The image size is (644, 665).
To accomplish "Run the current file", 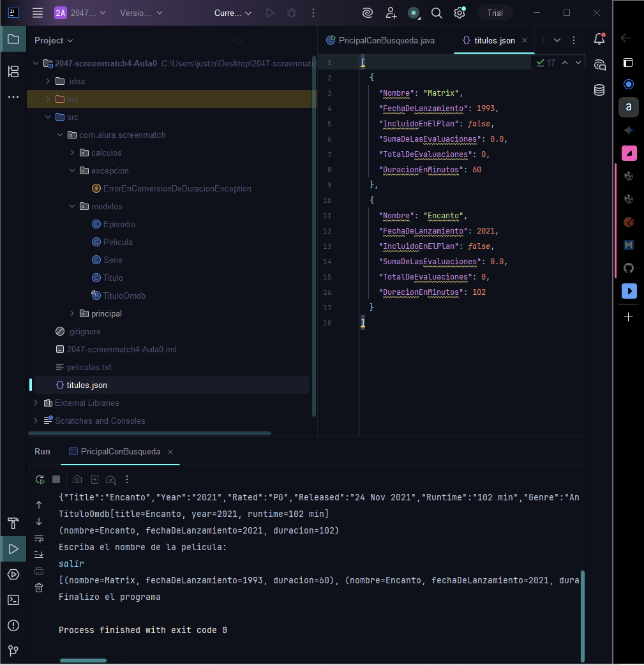I will click(270, 13).
